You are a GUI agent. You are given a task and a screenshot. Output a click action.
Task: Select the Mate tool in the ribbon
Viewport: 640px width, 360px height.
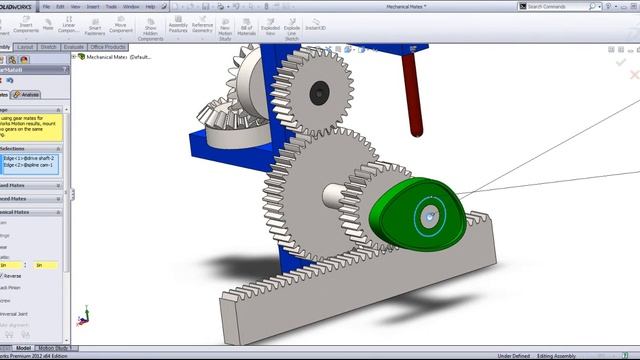click(48, 24)
